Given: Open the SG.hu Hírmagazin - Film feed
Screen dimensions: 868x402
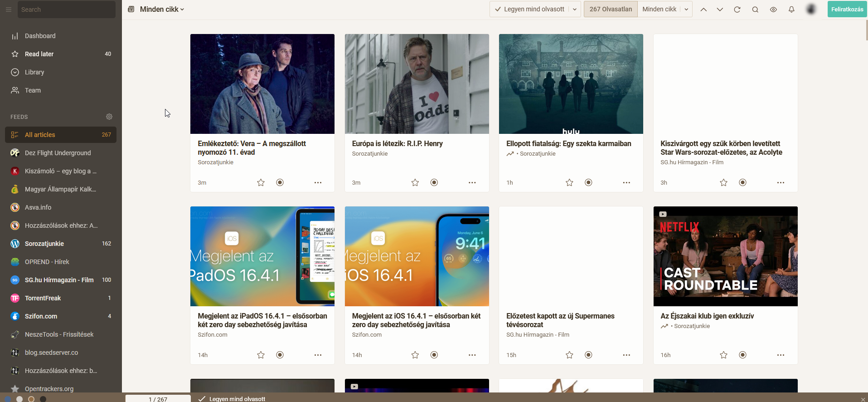Looking at the screenshot, I should pos(61,280).
